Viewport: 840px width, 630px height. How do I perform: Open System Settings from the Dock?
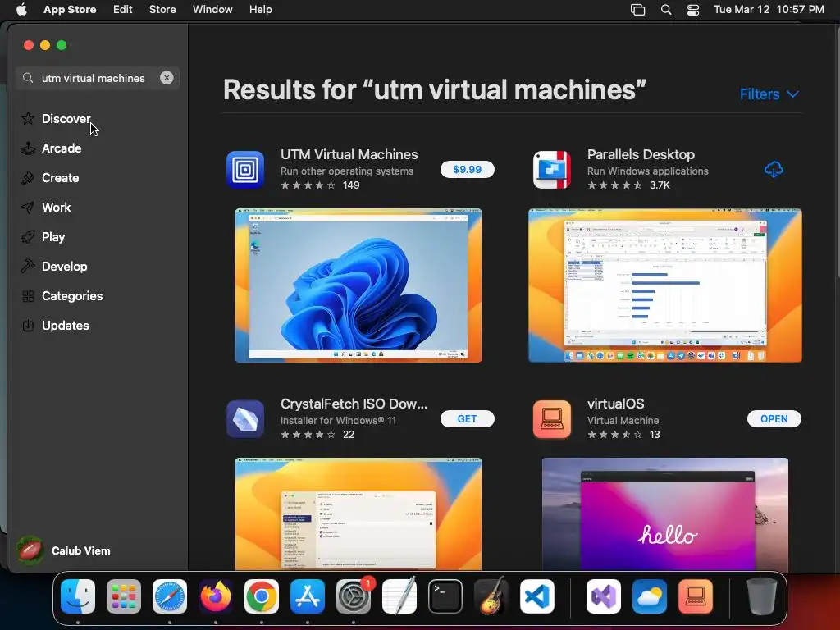coord(354,596)
